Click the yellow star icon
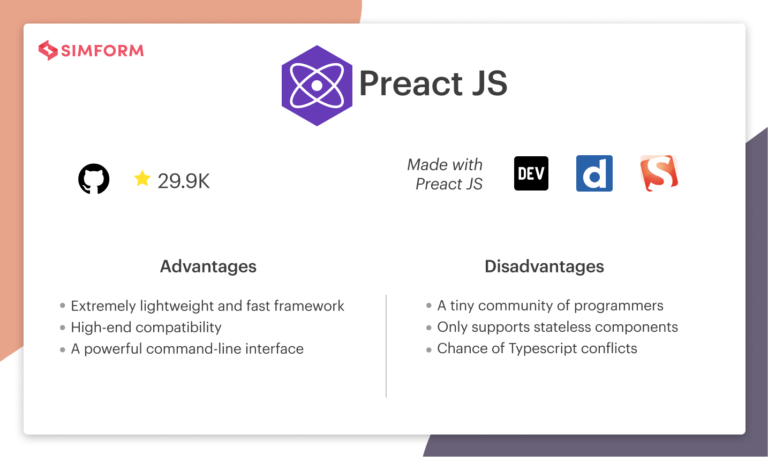768x457 pixels. point(142,179)
